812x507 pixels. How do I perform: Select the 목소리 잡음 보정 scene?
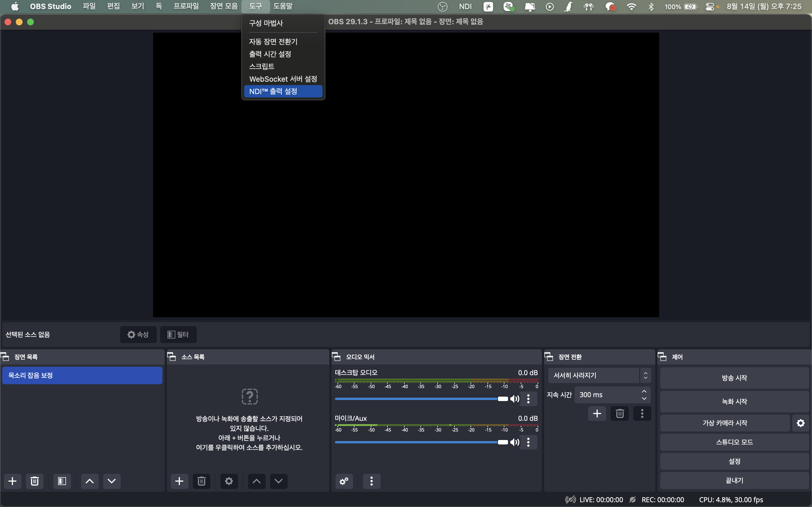click(82, 375)
